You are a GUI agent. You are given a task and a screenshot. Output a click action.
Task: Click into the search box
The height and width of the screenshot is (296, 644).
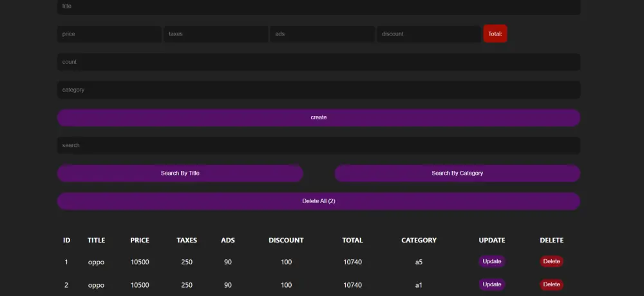319,146
